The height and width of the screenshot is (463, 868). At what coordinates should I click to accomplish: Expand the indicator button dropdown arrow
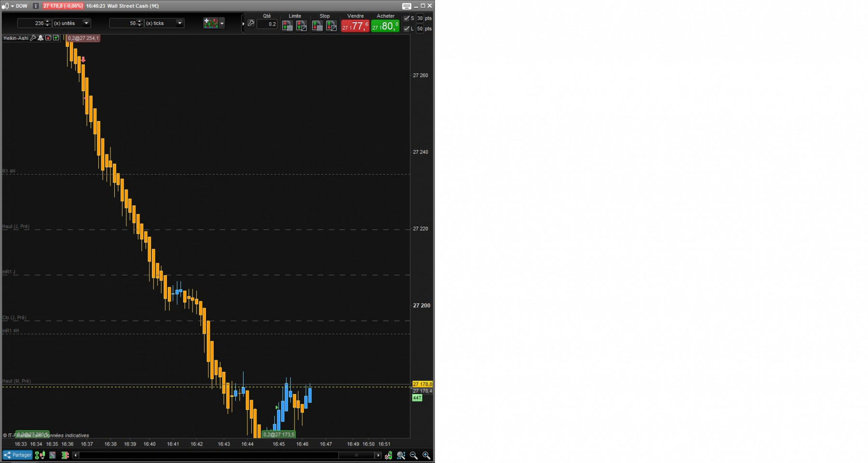point(222,23)
